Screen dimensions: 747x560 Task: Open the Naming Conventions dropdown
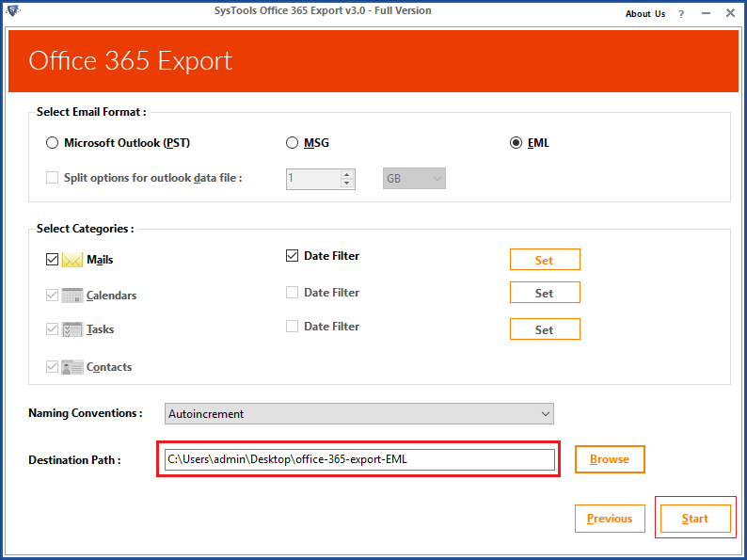(359, 414)
